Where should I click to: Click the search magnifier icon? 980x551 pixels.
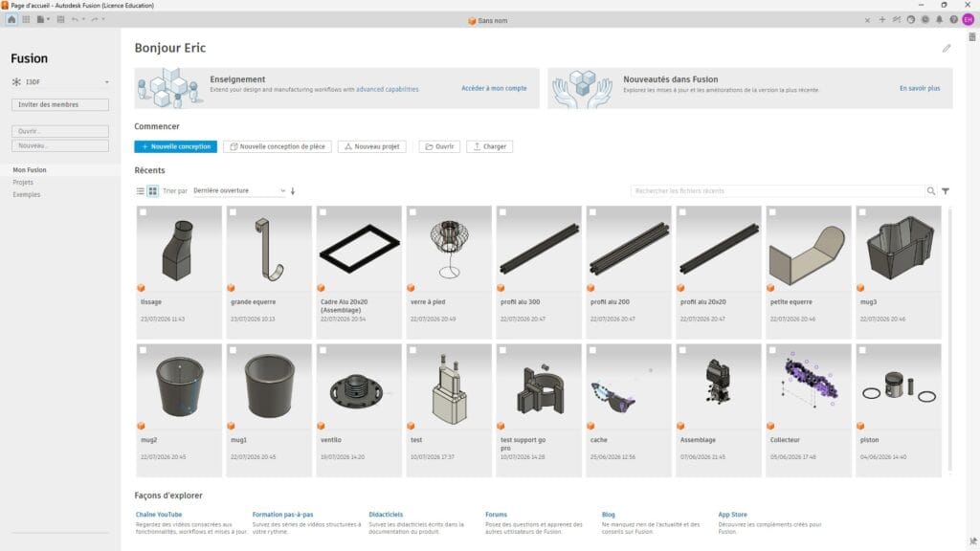(x=930, y=191)
